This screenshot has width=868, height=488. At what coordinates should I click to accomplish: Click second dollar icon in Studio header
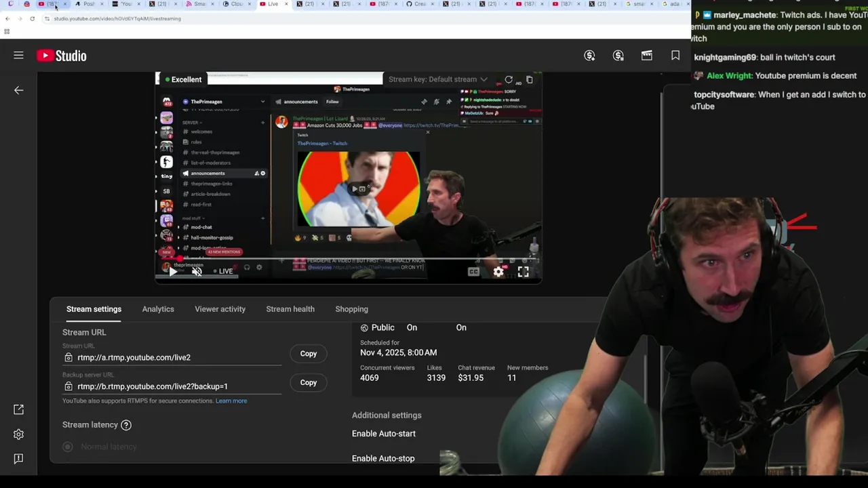click(x=618, y=56)
